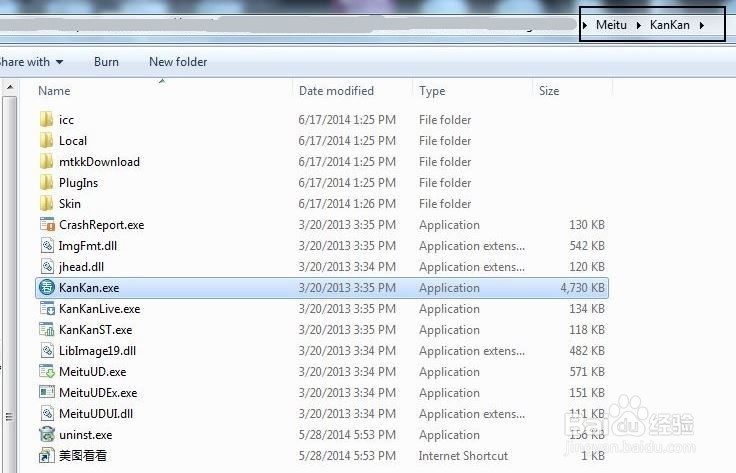Click the 482 KB size value
Image resolution: width=736 pixels, height=473 pixels.
tap(587, 351)
